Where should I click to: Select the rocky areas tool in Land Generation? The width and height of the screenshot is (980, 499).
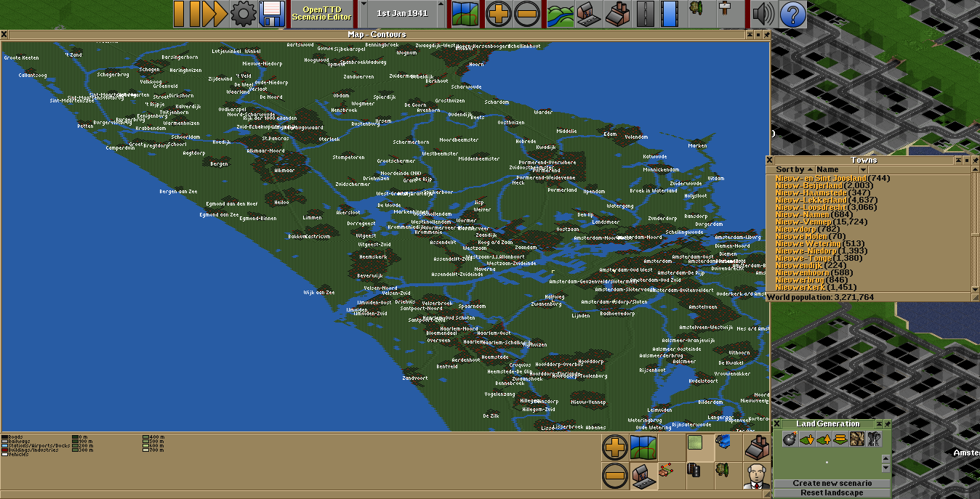[856, 439]
